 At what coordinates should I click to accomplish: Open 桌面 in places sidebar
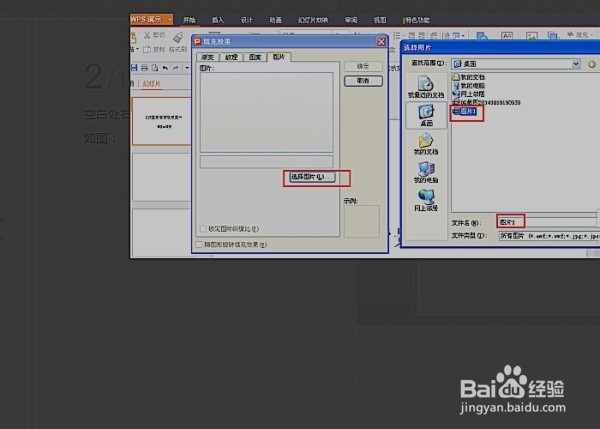426,116
